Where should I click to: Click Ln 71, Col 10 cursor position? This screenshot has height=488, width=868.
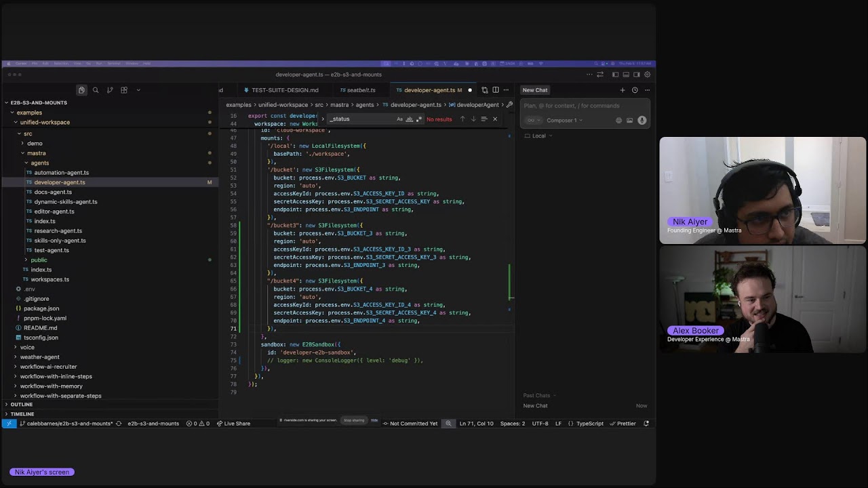click(476, 424)
